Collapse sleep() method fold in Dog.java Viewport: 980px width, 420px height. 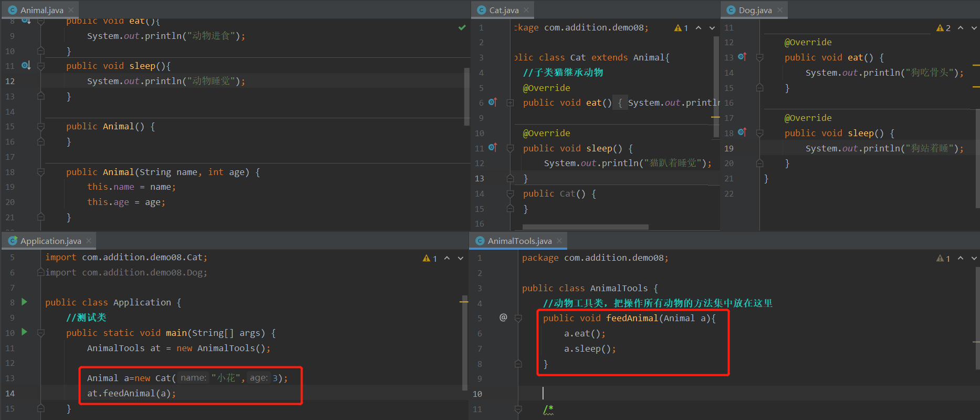(x=759, y=134)
